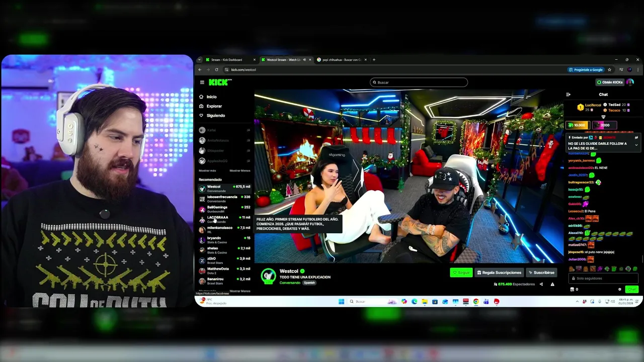Screen dimensions: 644x362
Task: Click the browser back arrow
Action: click(x=200, y=70)
